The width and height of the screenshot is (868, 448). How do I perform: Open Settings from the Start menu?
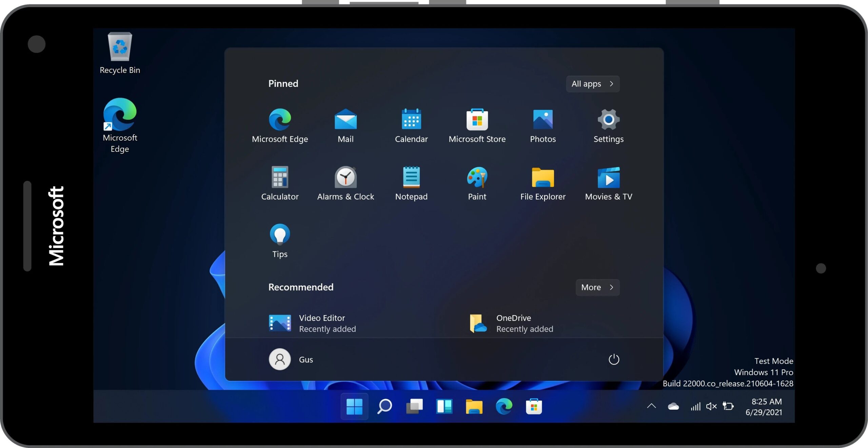pos(608,126)
